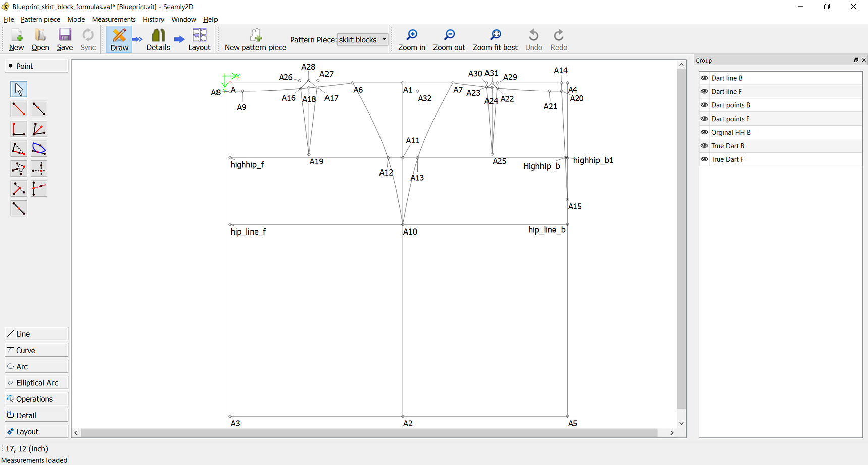Expand the Curve tool category
The image size is (868, 465).
click(36, 350)
